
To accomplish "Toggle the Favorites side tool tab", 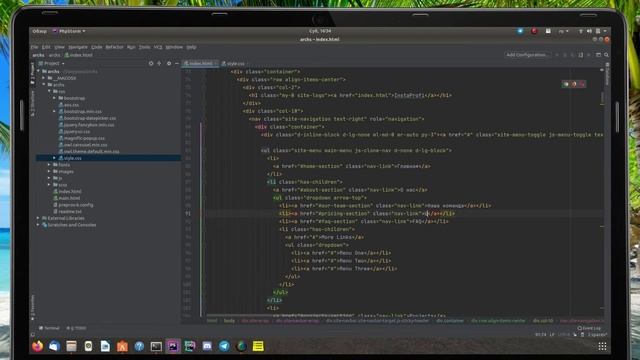I will (x=33, y=307).
